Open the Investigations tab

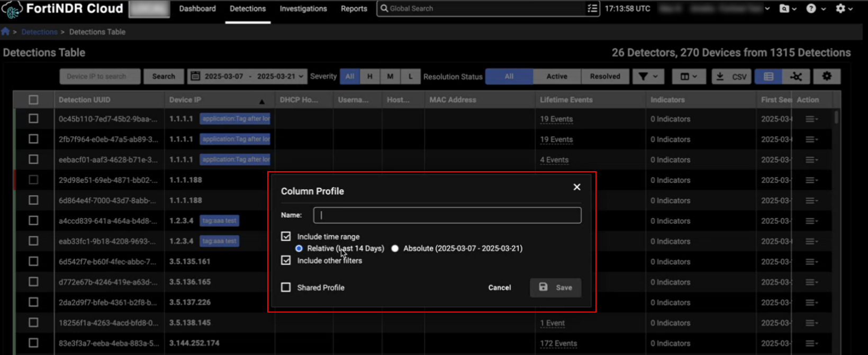(303, 8)
